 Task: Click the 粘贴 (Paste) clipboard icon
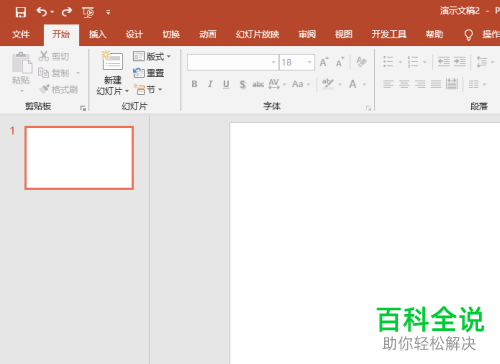22,63
